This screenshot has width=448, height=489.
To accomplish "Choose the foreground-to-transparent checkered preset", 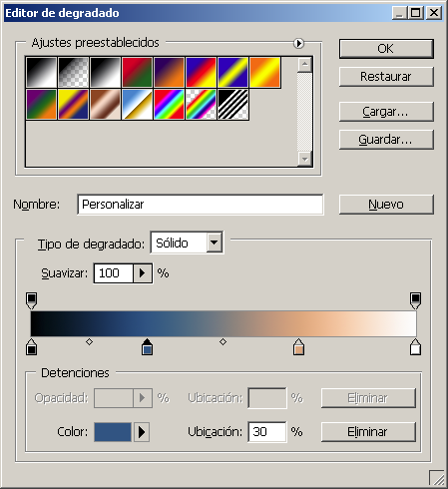I will [x=74, y=72].
